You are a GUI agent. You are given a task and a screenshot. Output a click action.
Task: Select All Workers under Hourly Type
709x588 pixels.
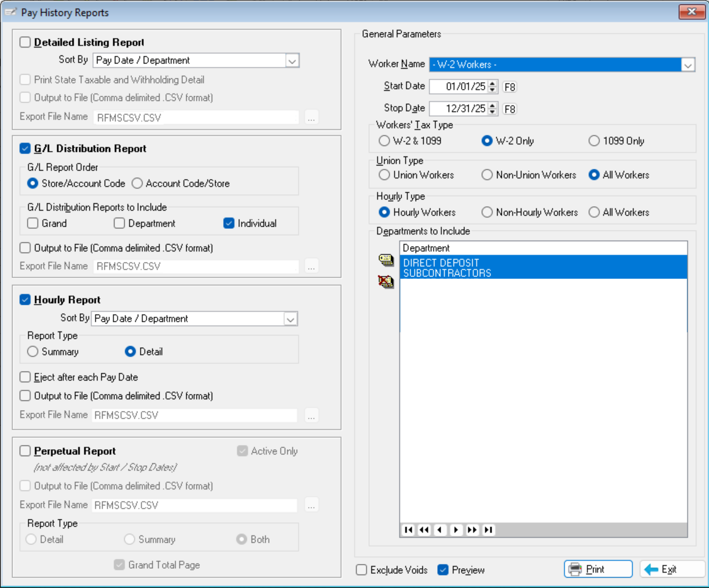[594, 212]
